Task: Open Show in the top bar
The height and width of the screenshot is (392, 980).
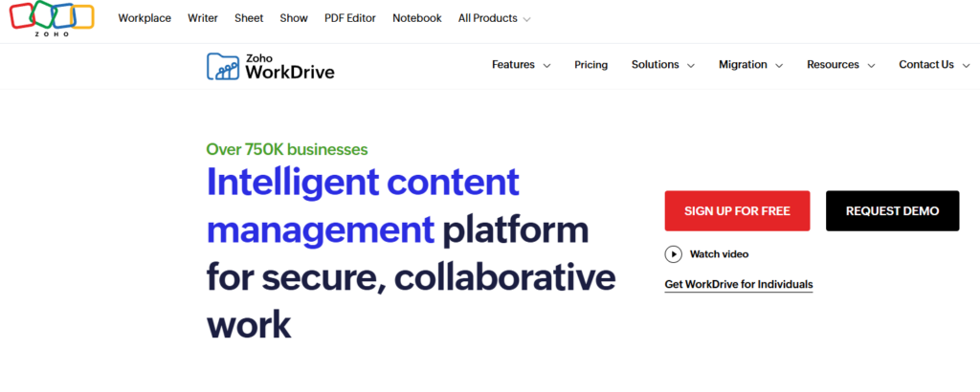Action: (x=294, y=18)
